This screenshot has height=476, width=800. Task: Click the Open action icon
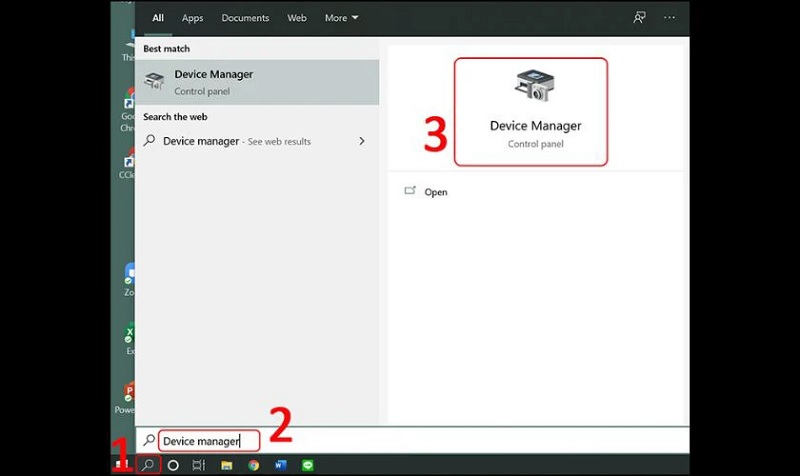[410, 191]
